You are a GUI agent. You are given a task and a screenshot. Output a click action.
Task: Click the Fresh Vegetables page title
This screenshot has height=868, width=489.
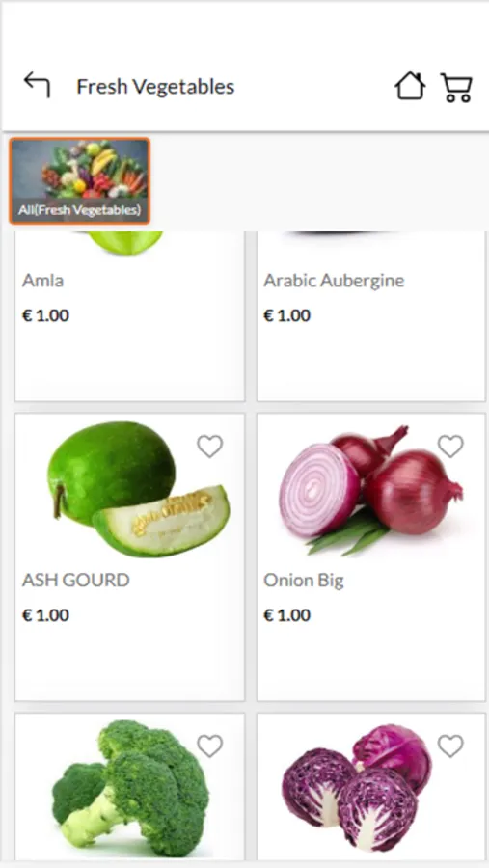(x=155, y=87)
